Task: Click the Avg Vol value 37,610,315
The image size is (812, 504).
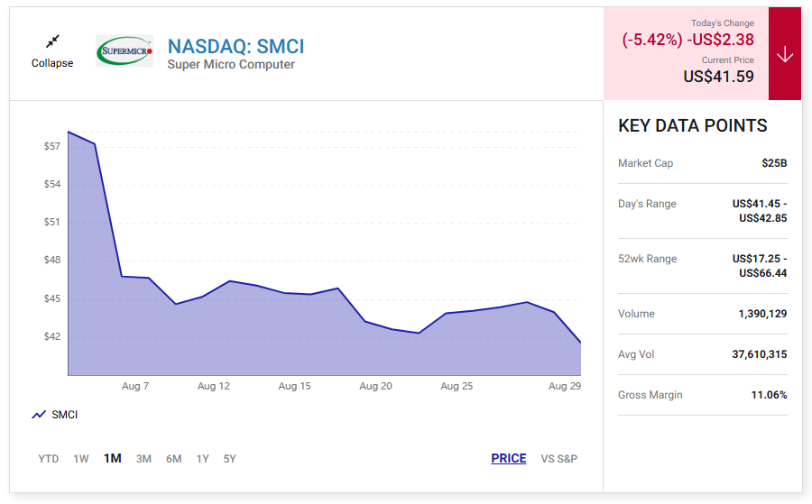Action: click(759, 354)
